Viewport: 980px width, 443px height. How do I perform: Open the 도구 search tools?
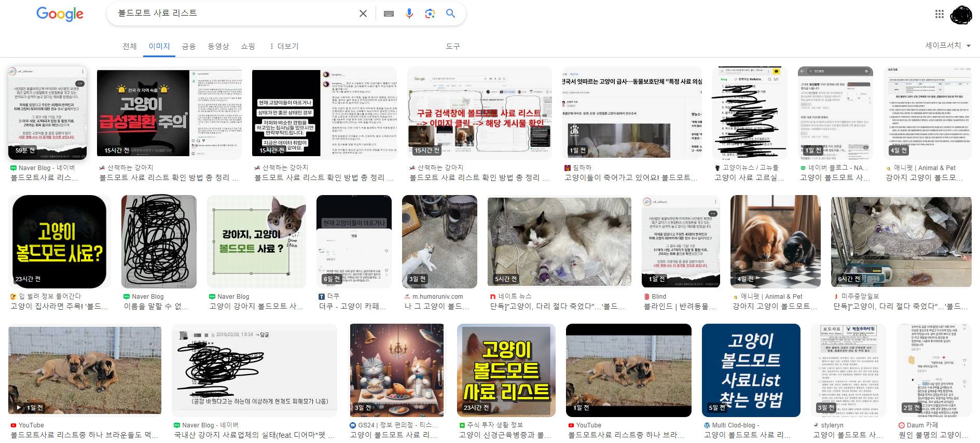coord(453,46)
